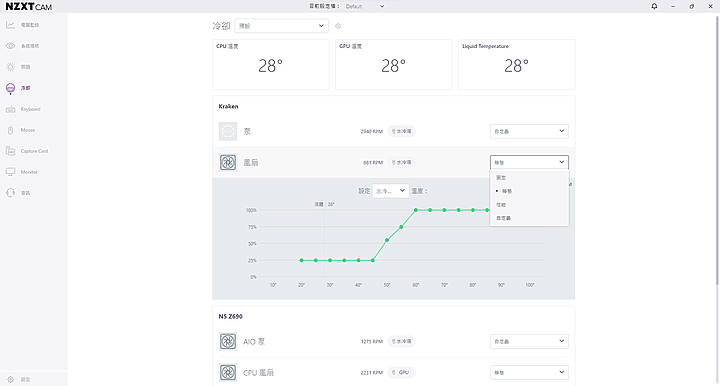Click the fan curve point at 55°
The height and width of the screenshot is (386, 720).
click(401, 227)
